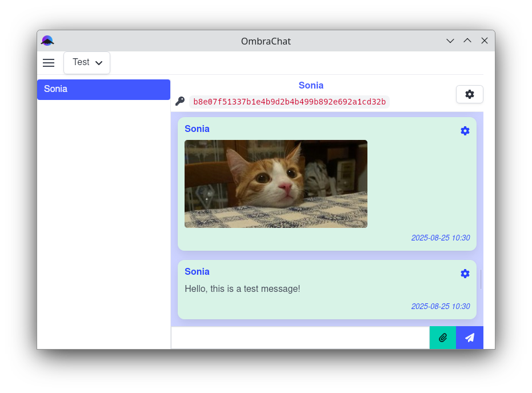
Task: Click Sonia sender name above cat image
Action: 197,129
